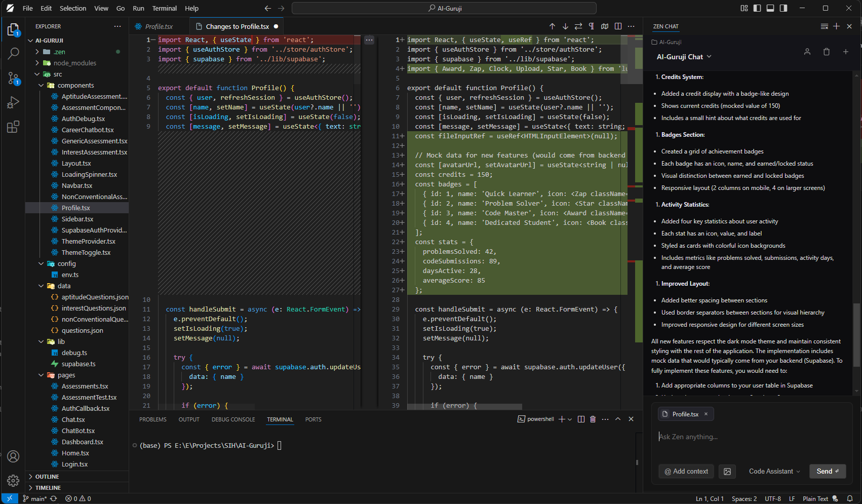Image resolution: width=862 pixels, height=504 pixels.
Task: Open the Extensions view
Action: pos(13,127)
